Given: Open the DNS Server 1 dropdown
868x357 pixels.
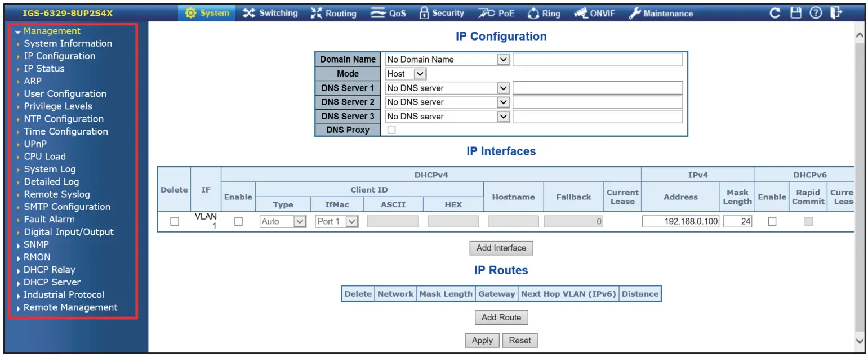Looking at the screenshot, I should [x=447, y=88].
